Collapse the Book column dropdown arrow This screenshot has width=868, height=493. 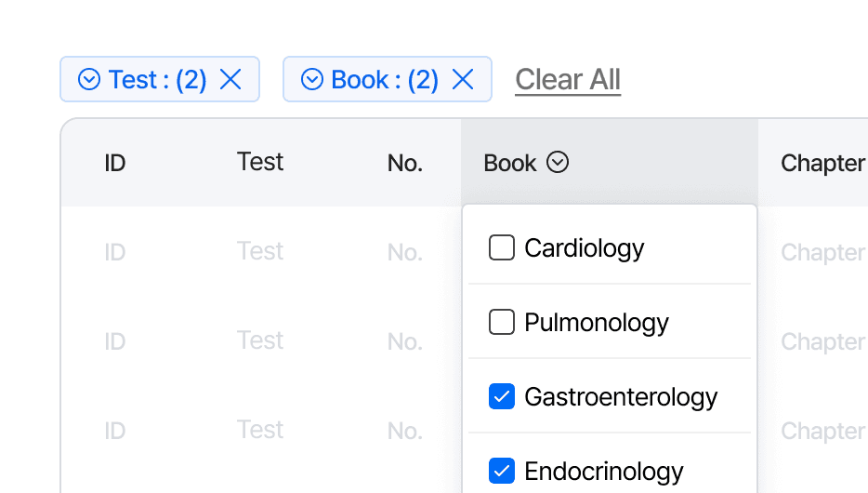pyautogui.click(x=558, y=162)
